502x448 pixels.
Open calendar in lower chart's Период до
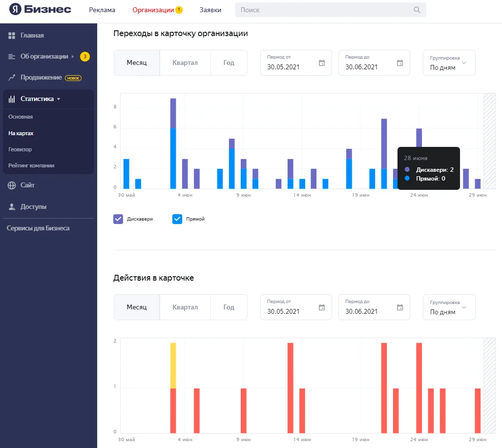[400, 307]
